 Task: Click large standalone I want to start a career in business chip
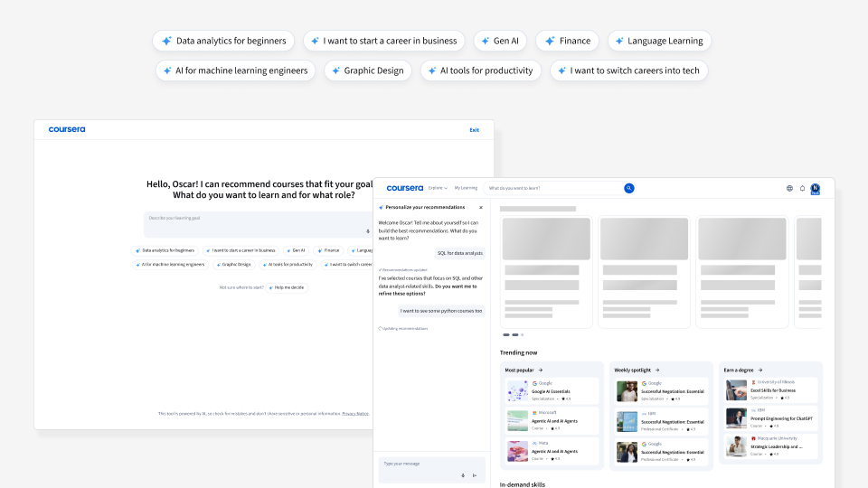[384, 41]
